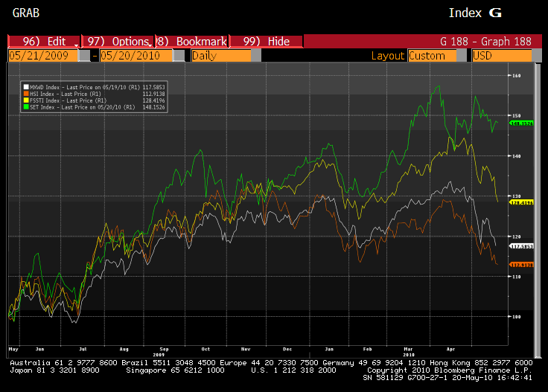This screenshot has height=392, width=548.
Task: Click the 160 y-axis label
Action: coord(516,76)
